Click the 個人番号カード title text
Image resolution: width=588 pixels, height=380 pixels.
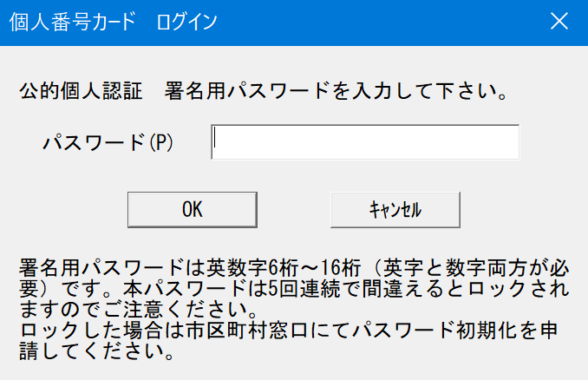[x=73, y=23]
